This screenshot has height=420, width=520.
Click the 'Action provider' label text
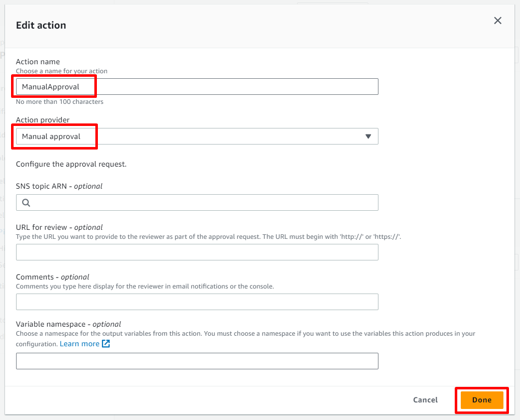coord(43,120)
